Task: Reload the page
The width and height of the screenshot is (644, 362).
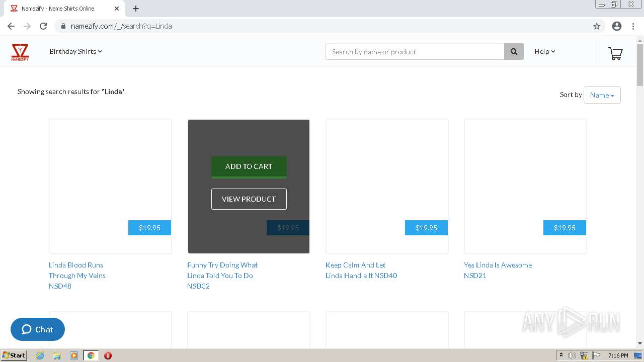Action: [43, 26]
